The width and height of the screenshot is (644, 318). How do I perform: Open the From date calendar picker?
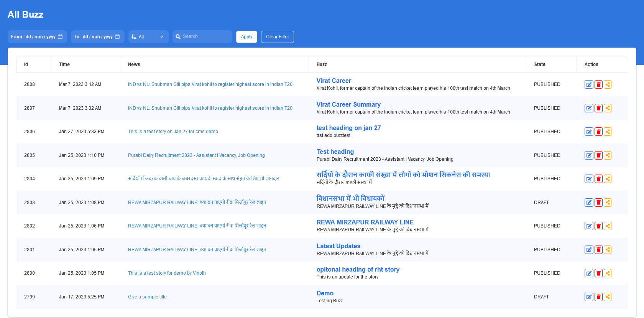tap(60, 37)
